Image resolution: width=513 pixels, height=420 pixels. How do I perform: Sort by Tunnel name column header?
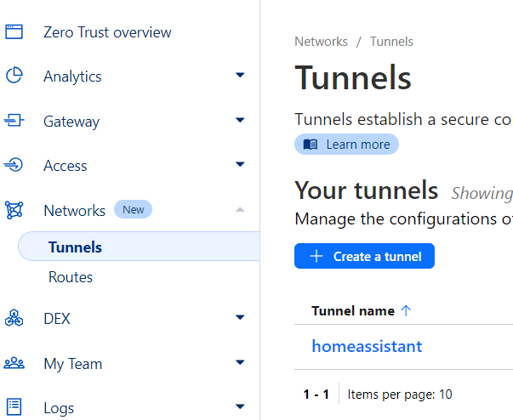353,311
